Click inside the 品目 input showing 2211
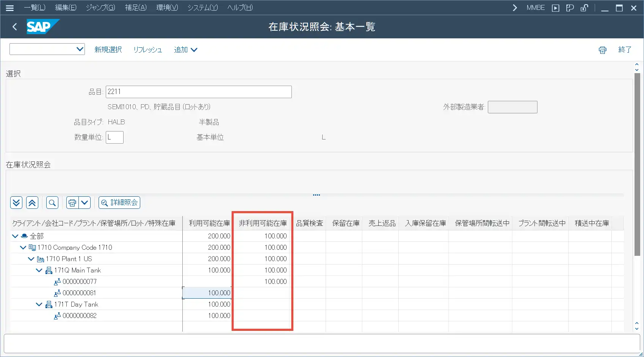The height and width of the screenshot is (357, 644). click(198, 92)
